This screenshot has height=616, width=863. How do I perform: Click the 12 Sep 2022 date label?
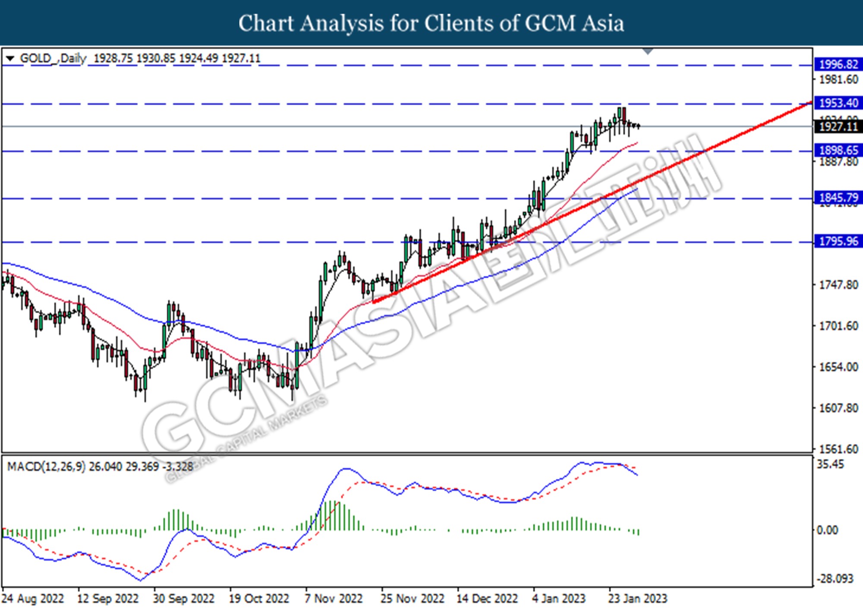click(x=108, y=599)
